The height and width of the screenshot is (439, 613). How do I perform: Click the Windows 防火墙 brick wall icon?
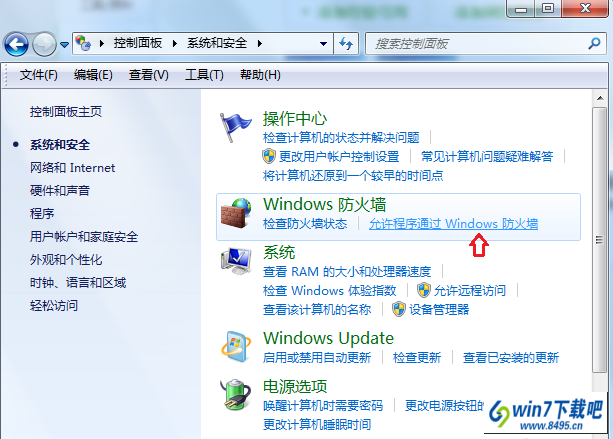pyautogui.click(x=236, y=213)
